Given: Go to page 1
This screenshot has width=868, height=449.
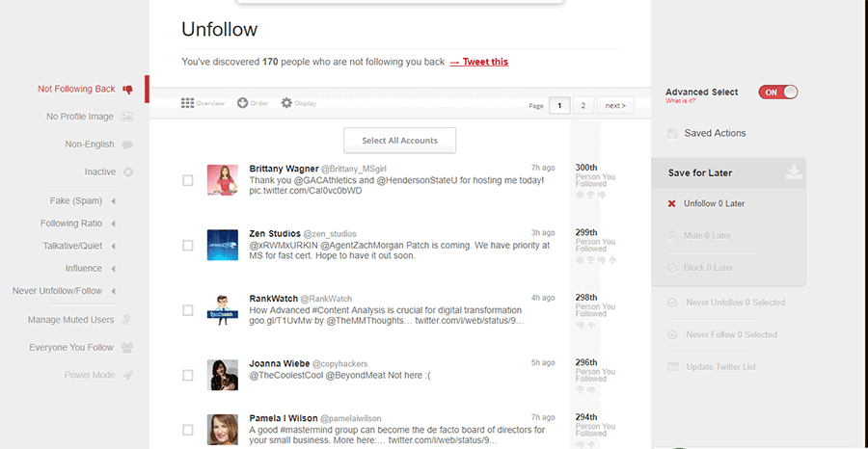Looking at the screenshot, I should [559, 106].
